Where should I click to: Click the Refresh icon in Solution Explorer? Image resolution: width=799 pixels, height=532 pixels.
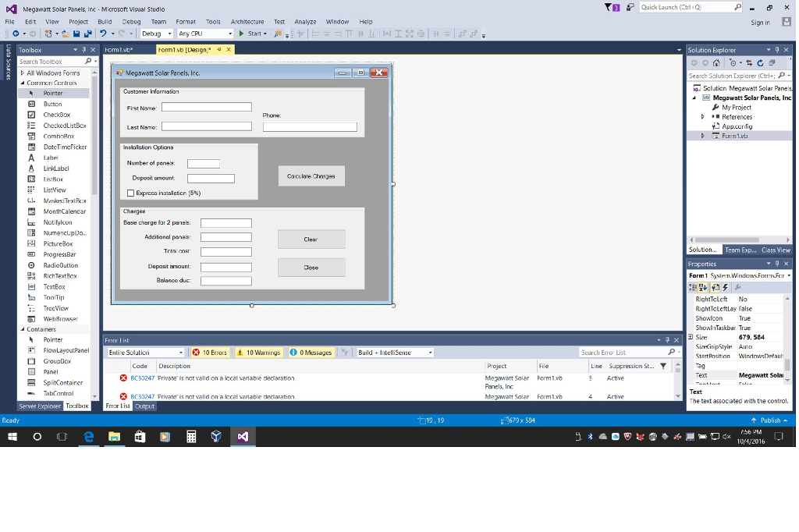(x=760, y=62)
